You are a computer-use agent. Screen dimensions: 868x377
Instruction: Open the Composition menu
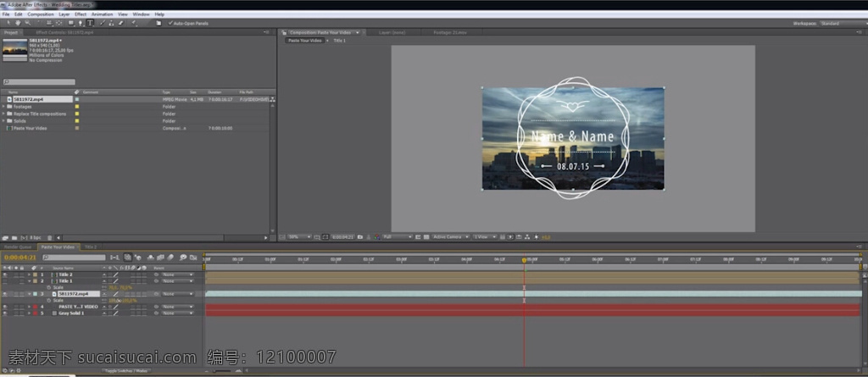pyautogui.click(x=41, y=14)
